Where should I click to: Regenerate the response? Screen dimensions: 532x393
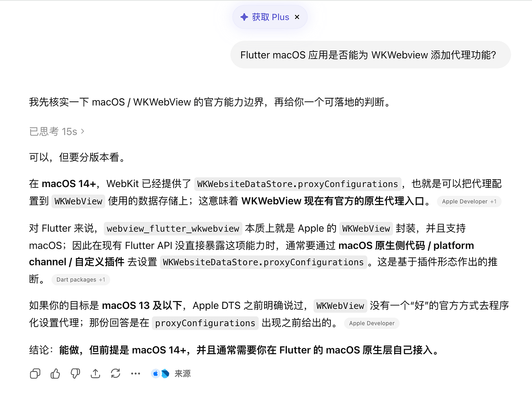(116, 373)
